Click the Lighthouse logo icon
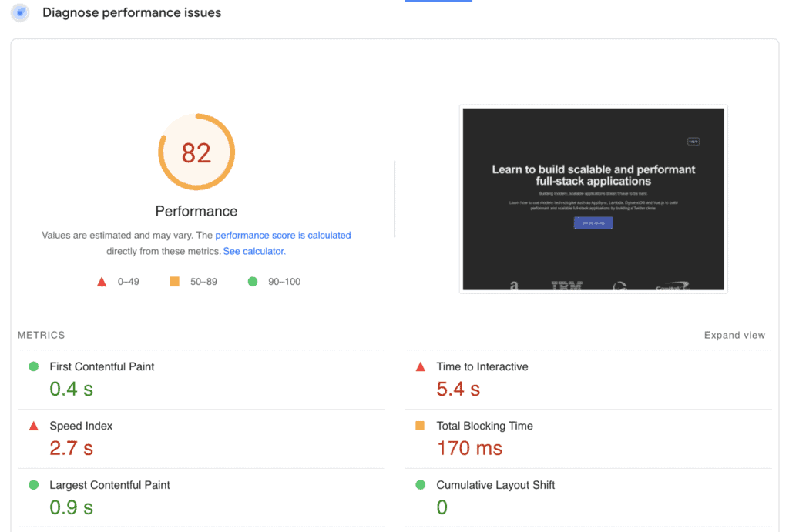The width and height of the screenshot is (789, 532). point(19,13)
